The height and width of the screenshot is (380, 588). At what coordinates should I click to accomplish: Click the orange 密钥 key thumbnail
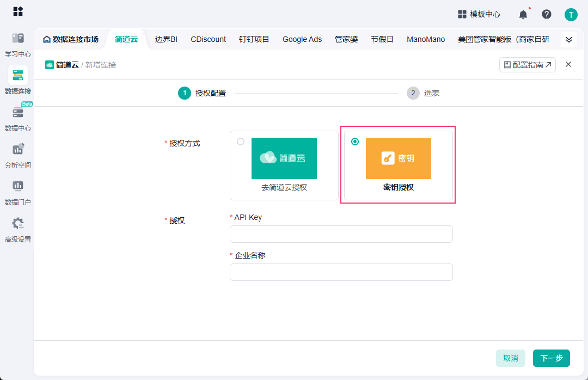pyautogui.click(x=398, y=158)
